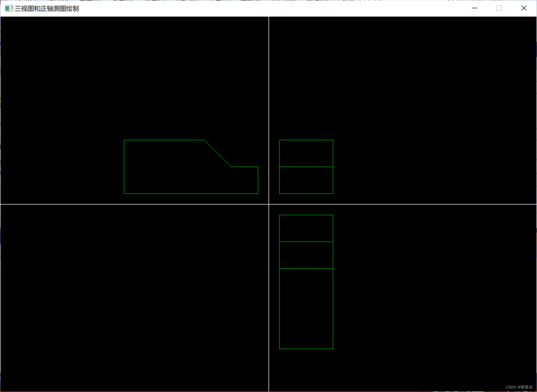Click the upper half of side view rectangle

point(306,153)
